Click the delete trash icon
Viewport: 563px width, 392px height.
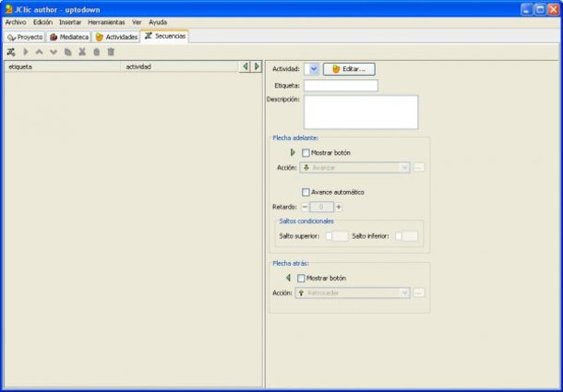pyautogui.click(x=111, y=52)
